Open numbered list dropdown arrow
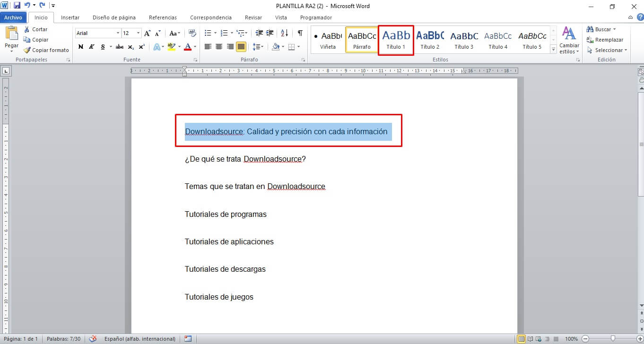The image size is (644, 344). point(232,33)
